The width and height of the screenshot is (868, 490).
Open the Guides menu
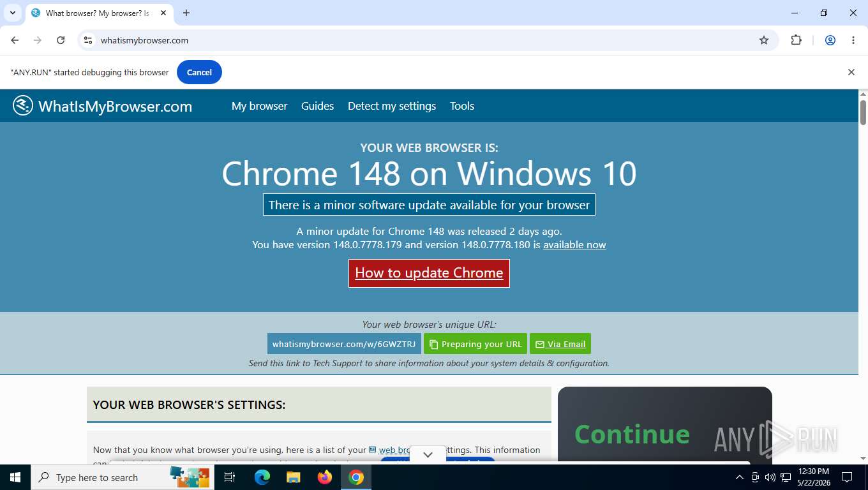pos(317,106)
